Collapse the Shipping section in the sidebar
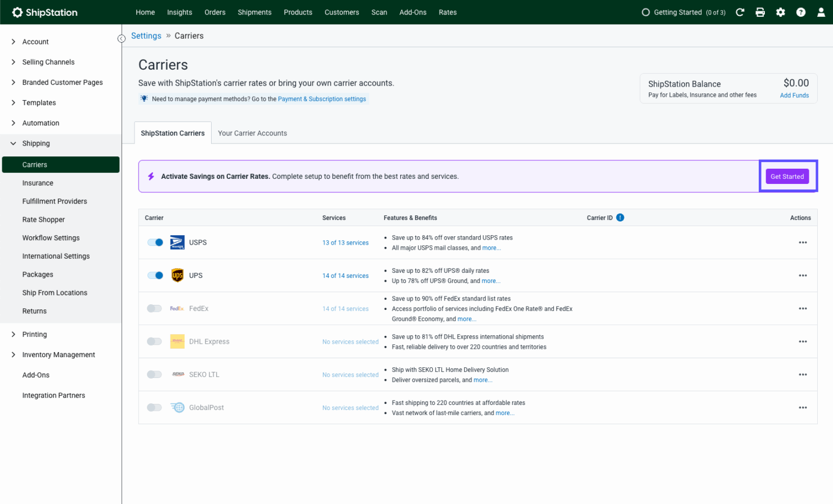Screen dimensions: 833x504 (x=36, y=143)
